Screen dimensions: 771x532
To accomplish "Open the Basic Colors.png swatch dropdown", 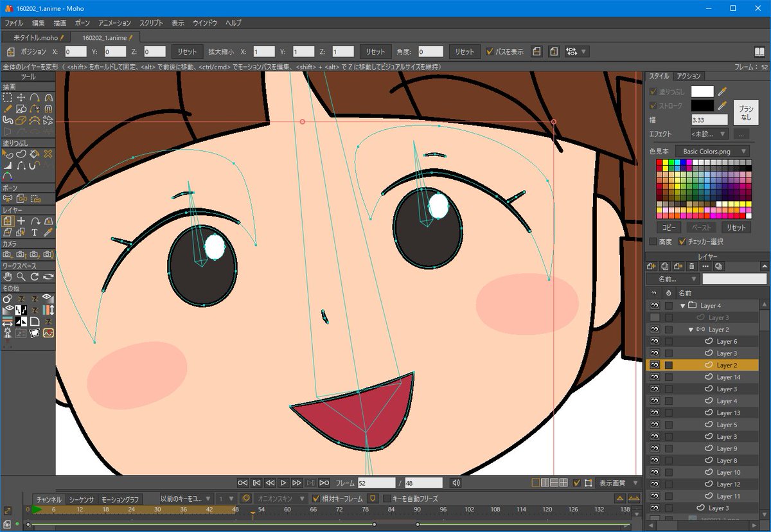I will tap(712, 151).
